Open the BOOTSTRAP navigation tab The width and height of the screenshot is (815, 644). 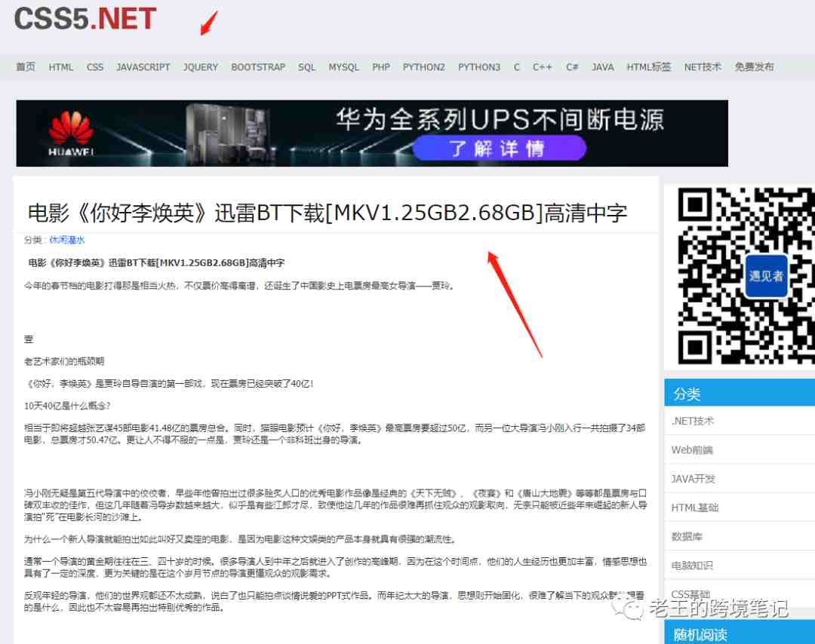click(258, 67)
